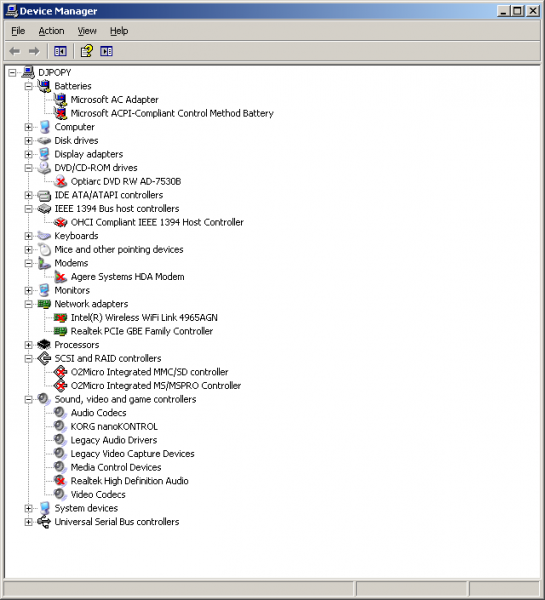Expand the Universal Serial Bus controllers node
The image size is (545, 600).
coord(28,522)
